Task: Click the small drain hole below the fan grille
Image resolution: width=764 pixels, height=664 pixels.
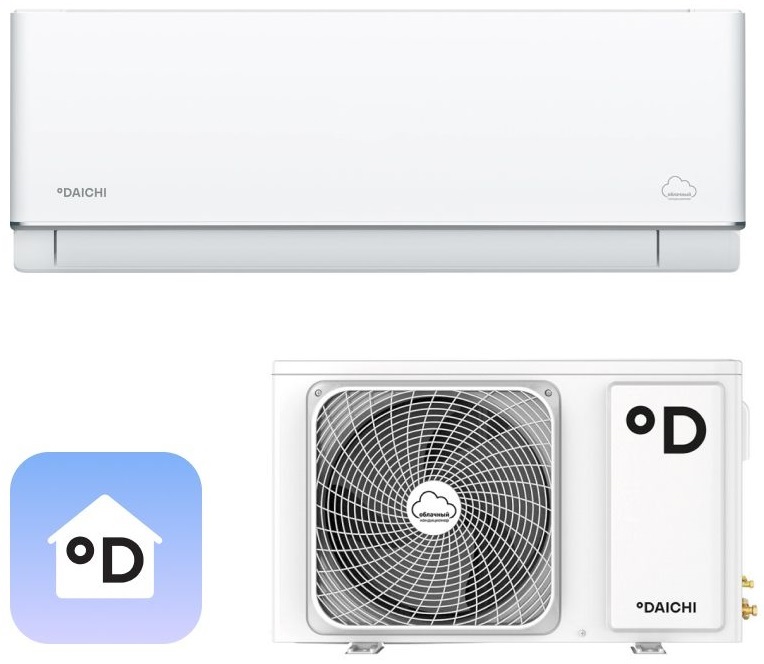Action: click(x=582, y=632)
